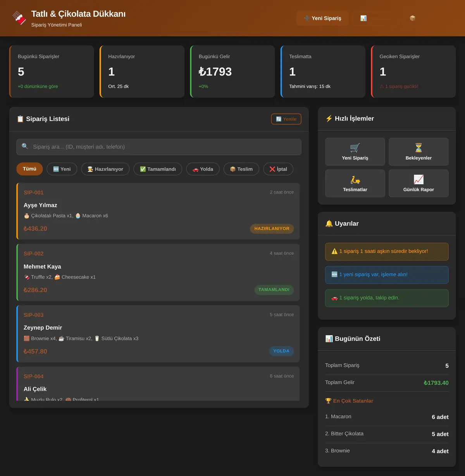Filter orders by Teslim

[241, 169]
